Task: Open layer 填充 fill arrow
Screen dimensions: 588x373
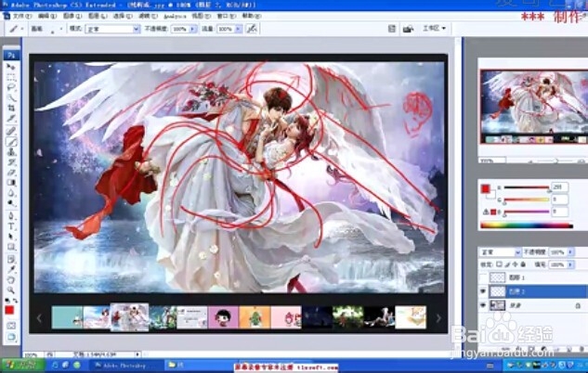Action: [x=570, y=264]
